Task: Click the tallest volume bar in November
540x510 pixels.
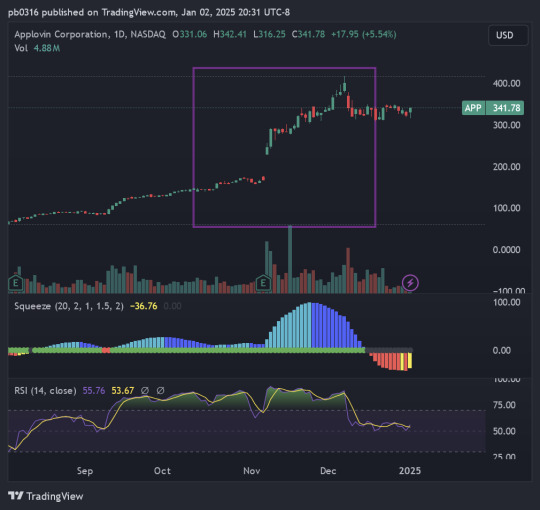Action: pos(290,259)
